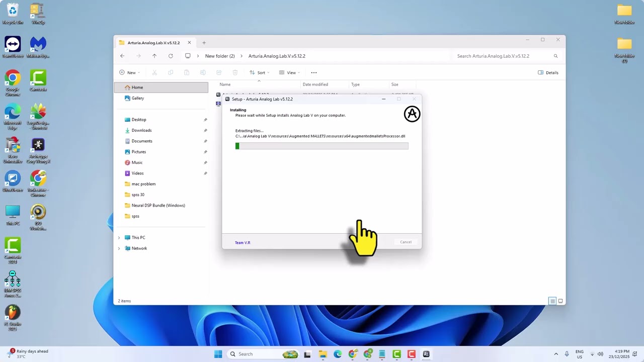
Task: Open File Explorer from the taskbar
Action: 323,354
